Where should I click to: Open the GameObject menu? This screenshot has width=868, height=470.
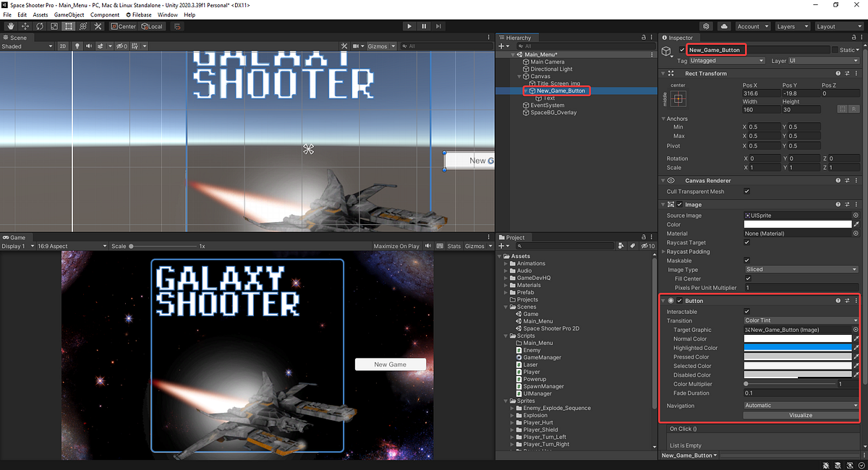click(x=69, y=14)
